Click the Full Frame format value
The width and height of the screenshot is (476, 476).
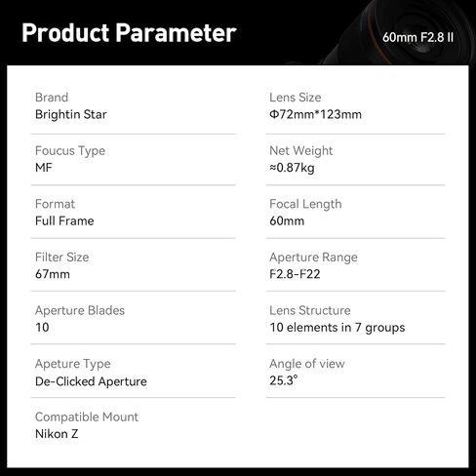click(x=64, y=221)
